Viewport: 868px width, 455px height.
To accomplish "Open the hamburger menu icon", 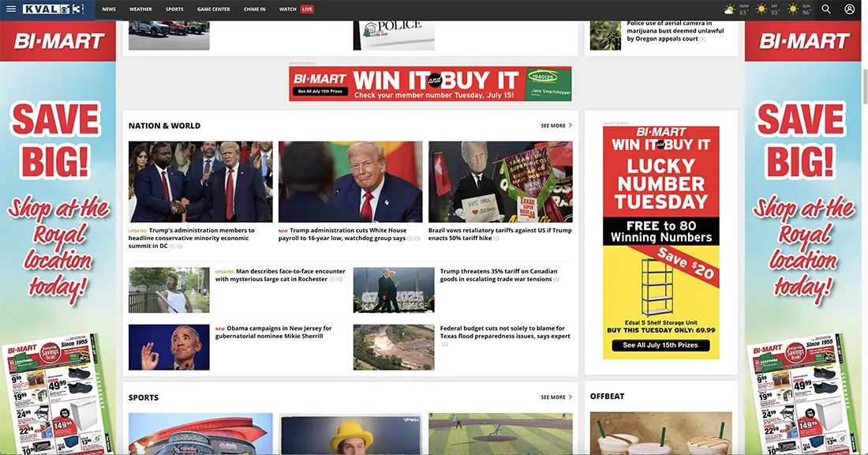I will 10,9.
